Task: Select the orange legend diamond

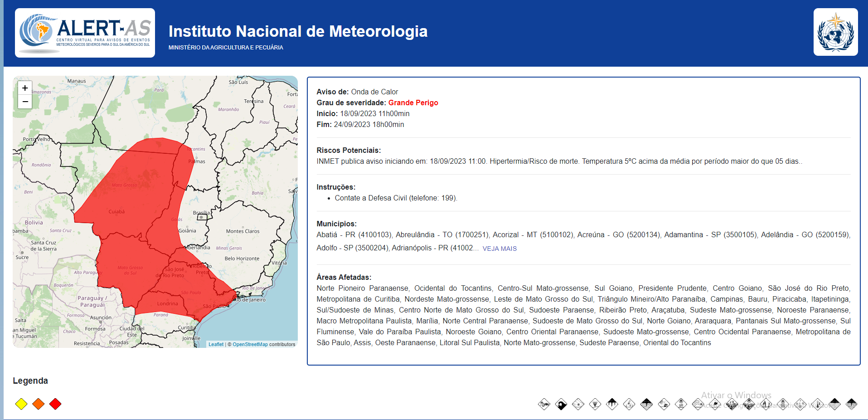Action: (x=39, y=404)
